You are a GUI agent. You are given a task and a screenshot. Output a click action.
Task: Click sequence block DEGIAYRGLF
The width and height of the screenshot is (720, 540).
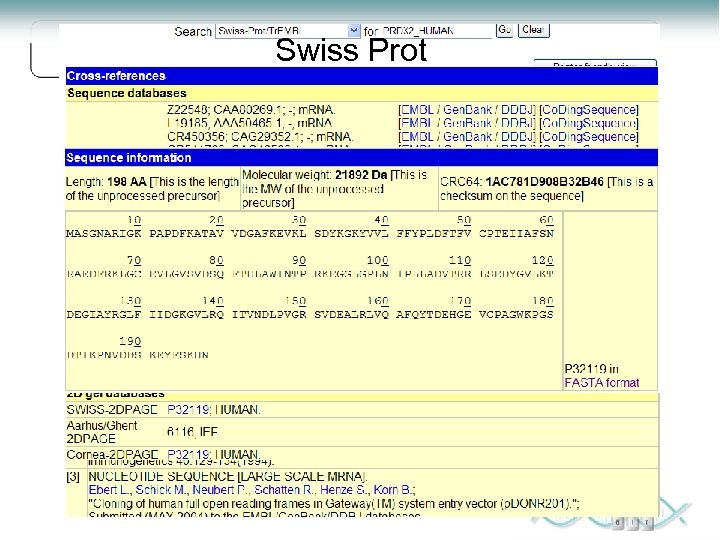click(104, 315)
